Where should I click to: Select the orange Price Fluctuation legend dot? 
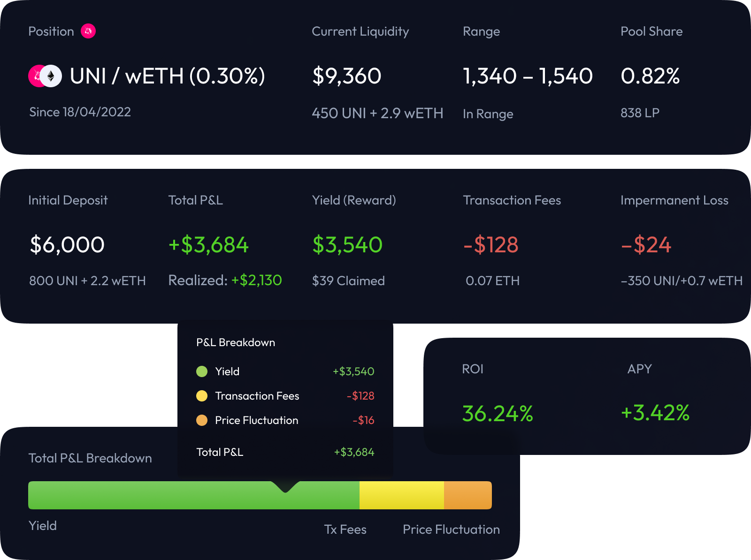tap(202, 420)
